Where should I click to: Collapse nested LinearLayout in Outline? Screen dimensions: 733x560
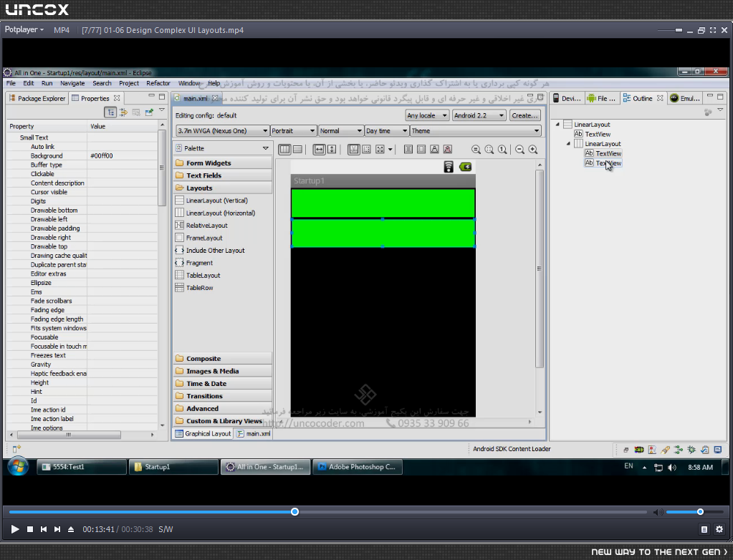[x=568, y=143]
